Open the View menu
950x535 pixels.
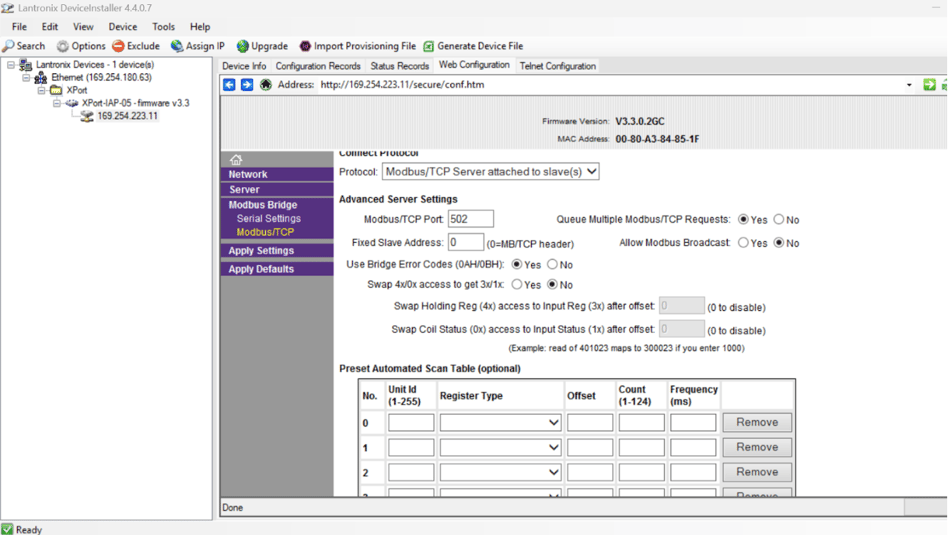83,27
